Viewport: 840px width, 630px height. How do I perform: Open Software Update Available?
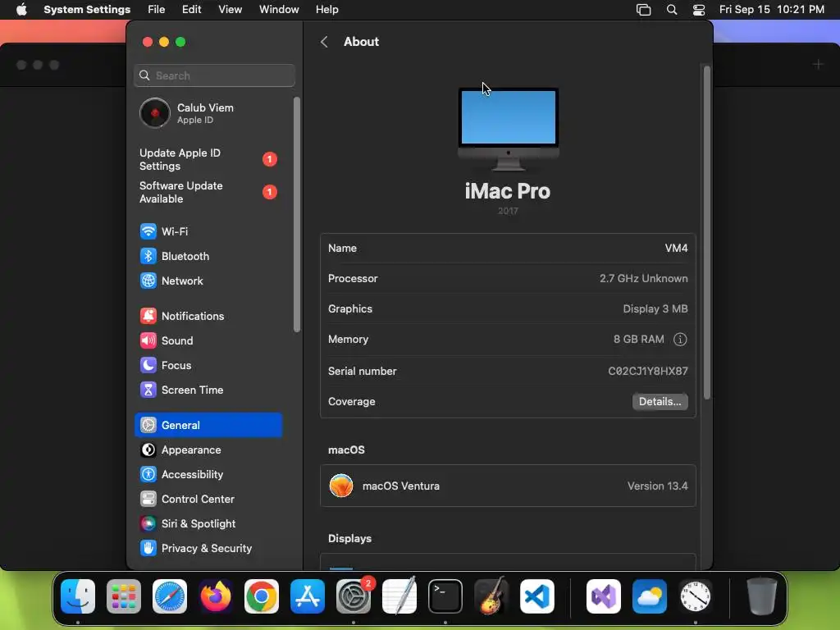208,192
